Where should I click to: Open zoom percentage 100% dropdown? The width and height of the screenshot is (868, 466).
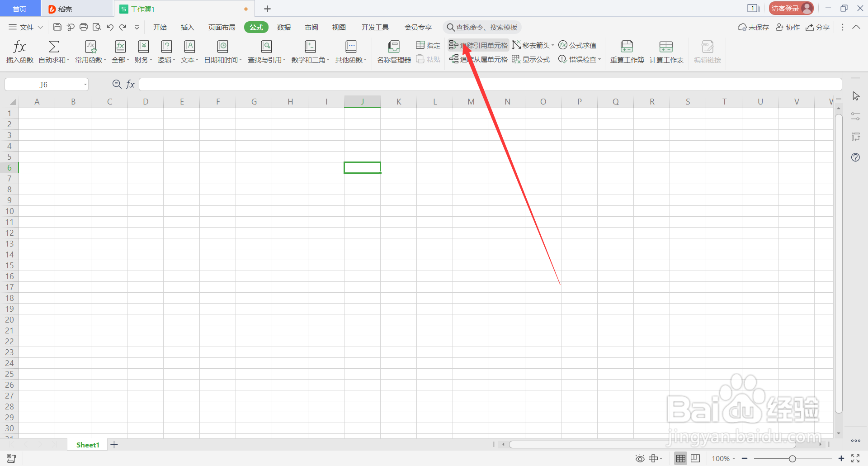pyautogui.click(x=723, y=458)
